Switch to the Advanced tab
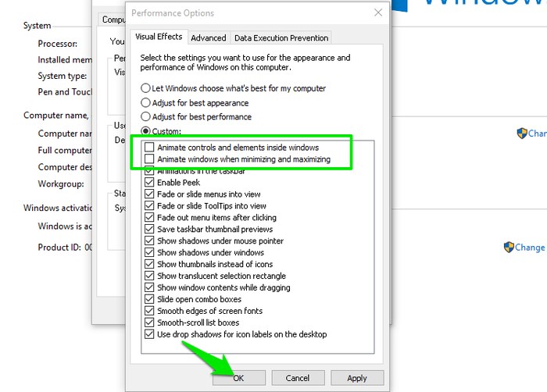 click(209, 37)
